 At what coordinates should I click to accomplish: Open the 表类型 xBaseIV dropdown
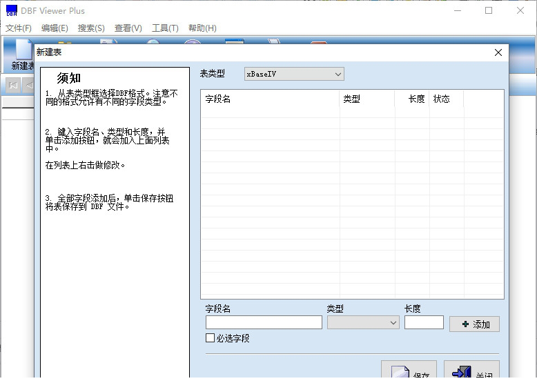click(294, 74)
